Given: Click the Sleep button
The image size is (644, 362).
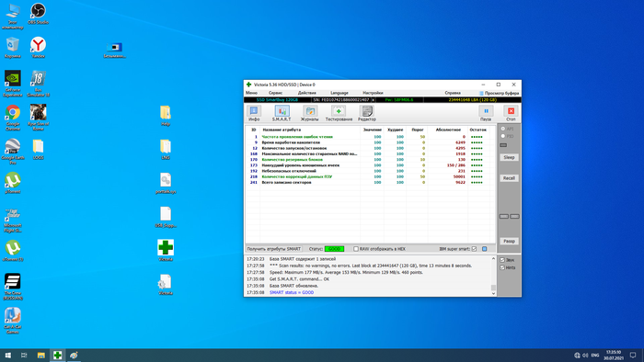Looking at the screenshot, I should click(x=509, y=157).
